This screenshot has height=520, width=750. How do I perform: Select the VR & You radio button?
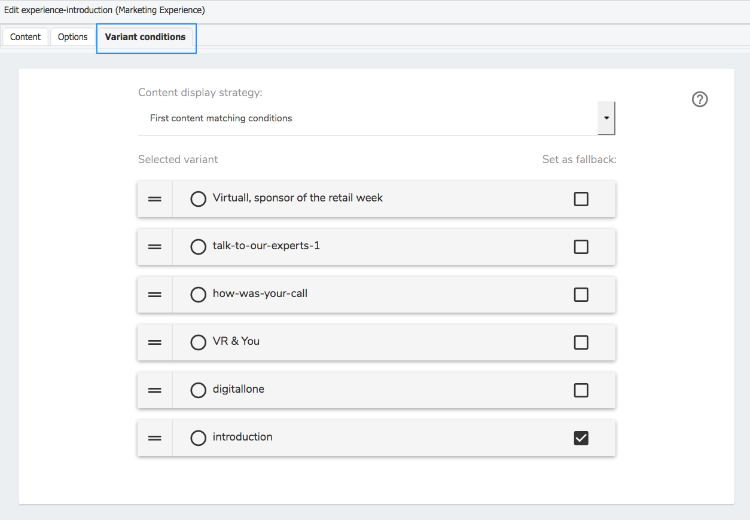point(198,342)
